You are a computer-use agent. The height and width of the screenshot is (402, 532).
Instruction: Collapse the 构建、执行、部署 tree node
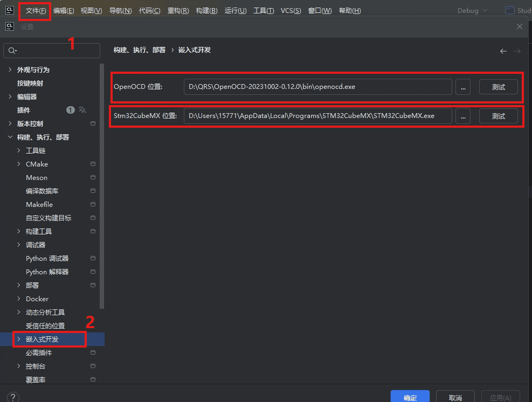[x=10, y=137]
